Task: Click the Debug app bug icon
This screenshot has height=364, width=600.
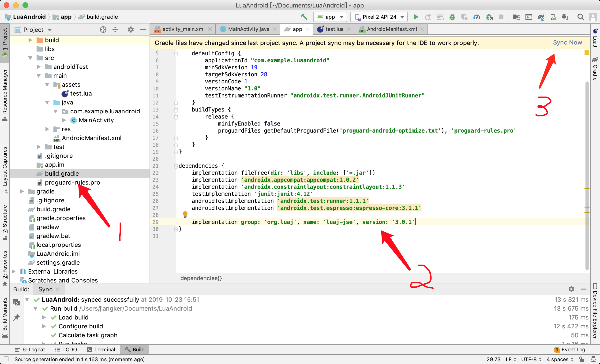Action: (x=452, y=17)
